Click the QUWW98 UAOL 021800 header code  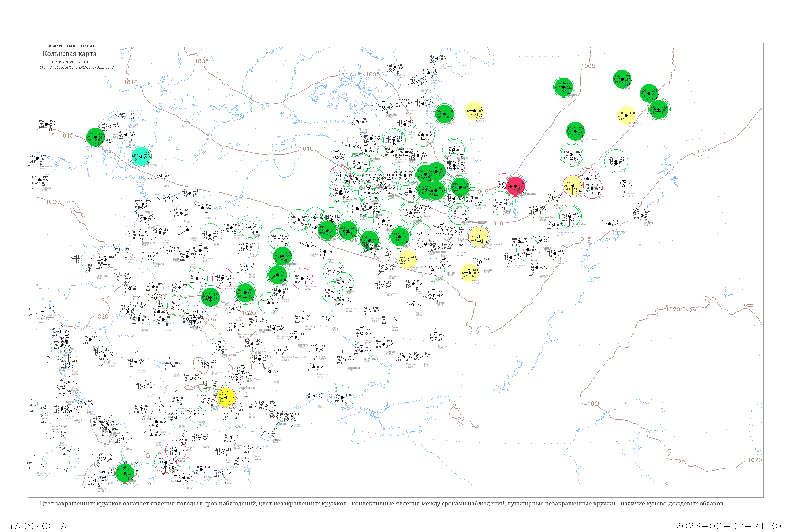(x=72, y=46)
